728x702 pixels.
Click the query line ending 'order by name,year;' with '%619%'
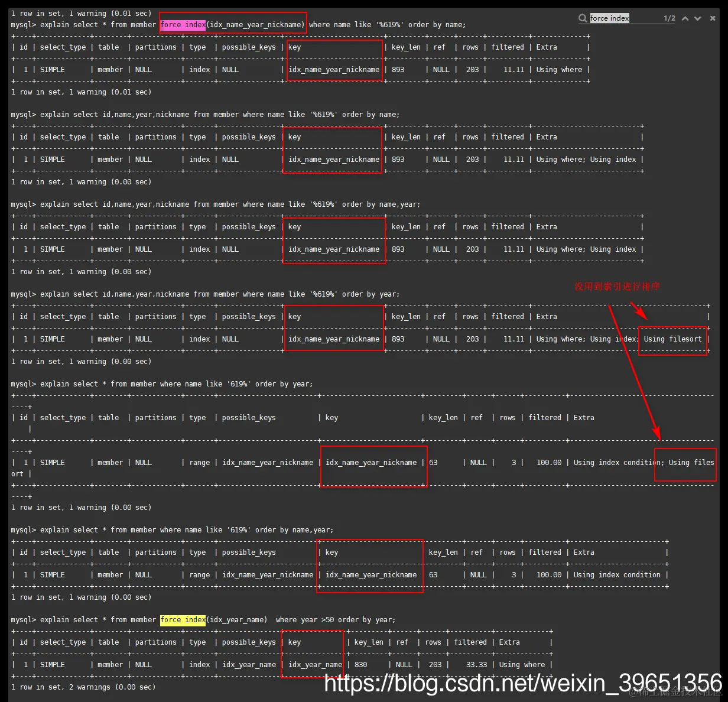pyautogui.click(x=216, y=204)
